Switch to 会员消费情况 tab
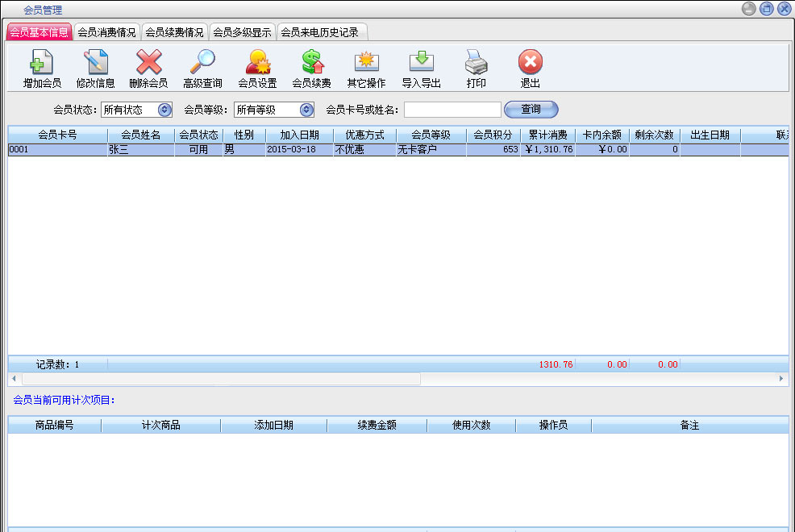This screenshot has height=532, width=795. point(106,32)
